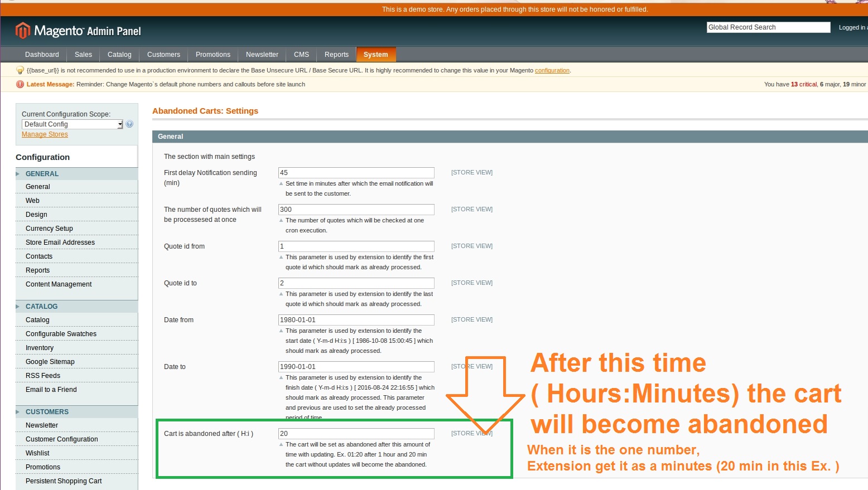
Task: Open the Current Configuration Scope dropdown
Action: [73, 124]
